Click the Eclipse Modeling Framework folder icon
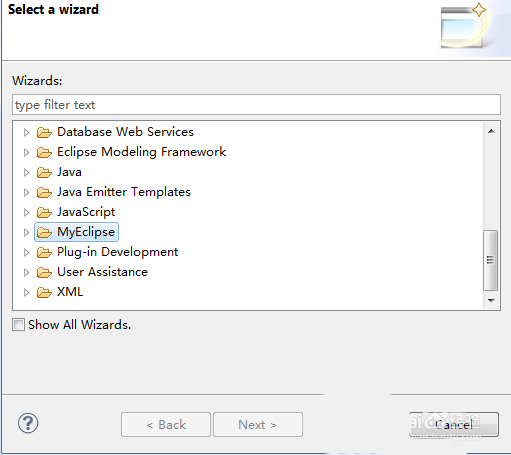 (x=44, y=152)
